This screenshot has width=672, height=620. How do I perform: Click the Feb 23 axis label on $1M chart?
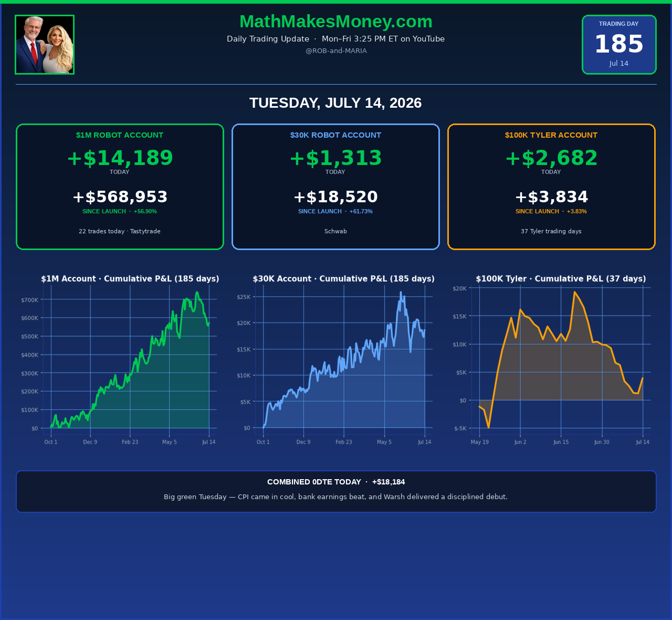pyautogui.click(x=130, y=442)
